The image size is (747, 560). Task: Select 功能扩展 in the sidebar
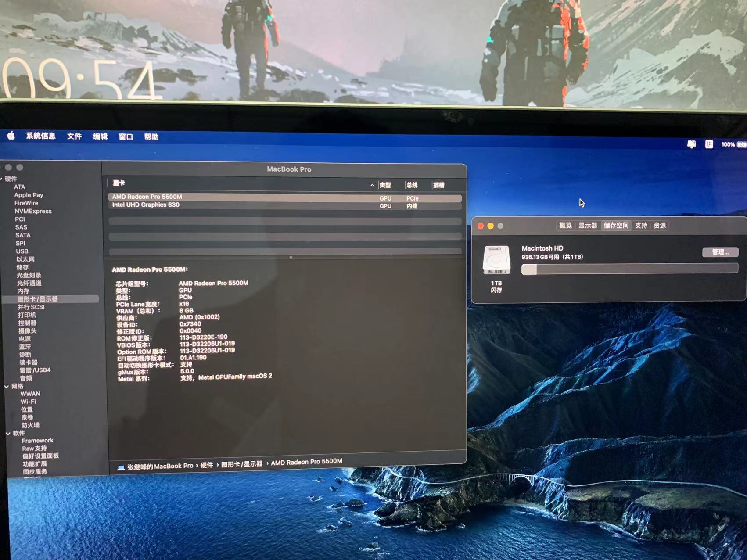click(x=35, y=464)
